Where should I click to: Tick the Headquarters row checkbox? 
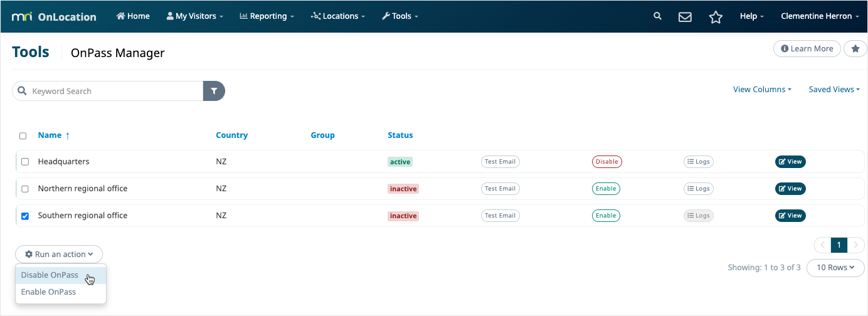click(25, 162)
